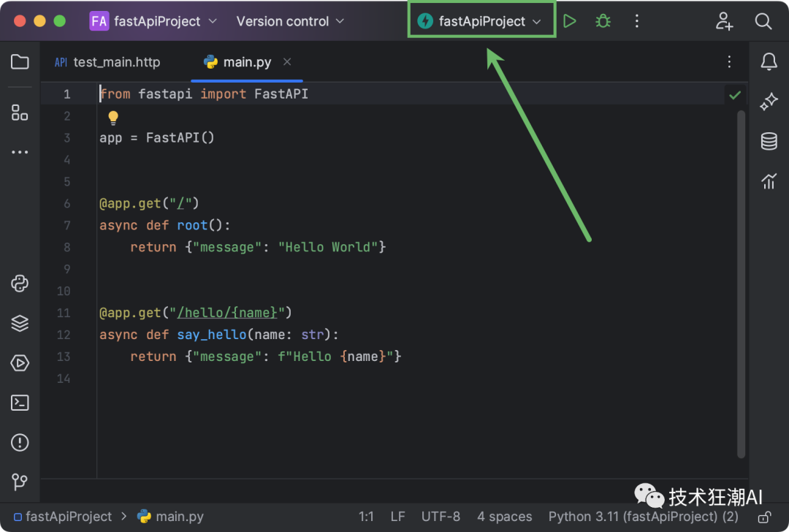789x532 pixels.
Task: Show more tool windows via ellipsis icon
Action: [20, 152]
